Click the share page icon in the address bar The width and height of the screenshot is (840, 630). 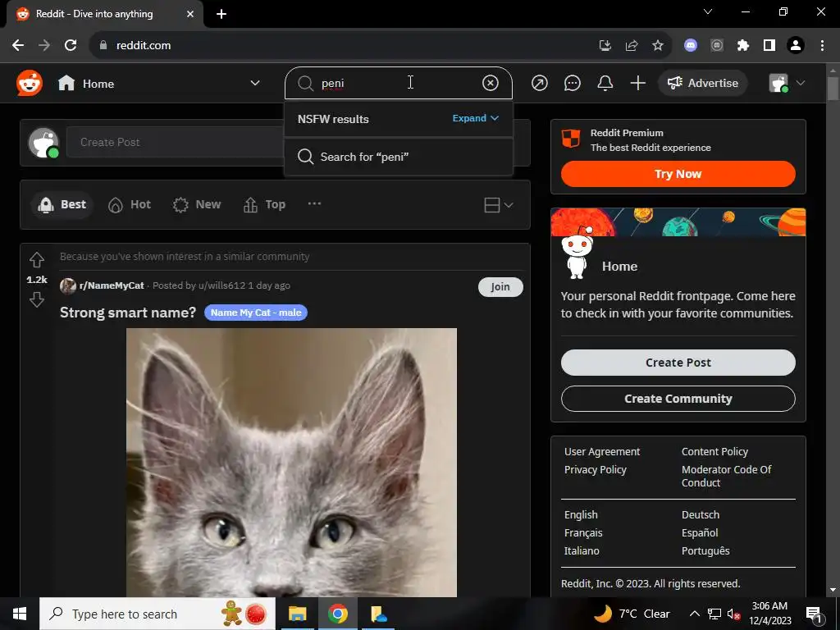(x=632, y=46)
